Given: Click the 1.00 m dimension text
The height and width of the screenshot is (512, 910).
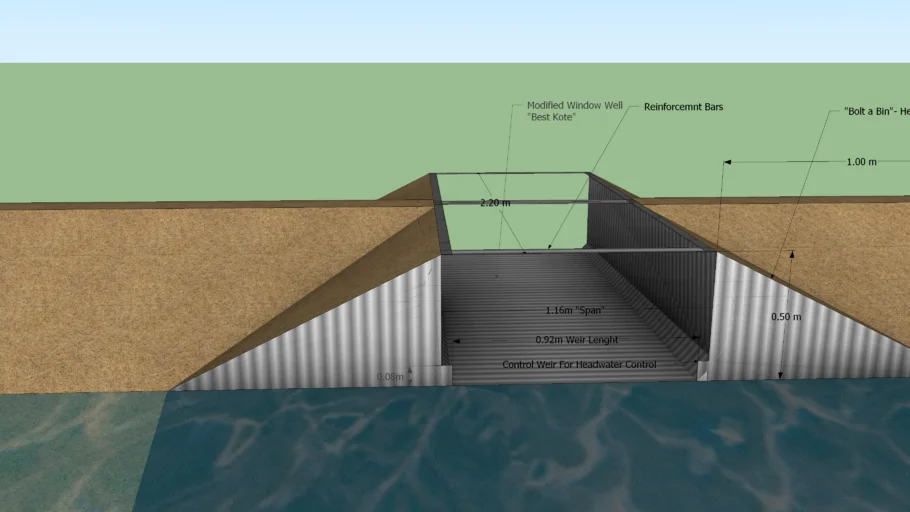Looking at the screenshot, I should pyautogui.click(x=861, y=162).
